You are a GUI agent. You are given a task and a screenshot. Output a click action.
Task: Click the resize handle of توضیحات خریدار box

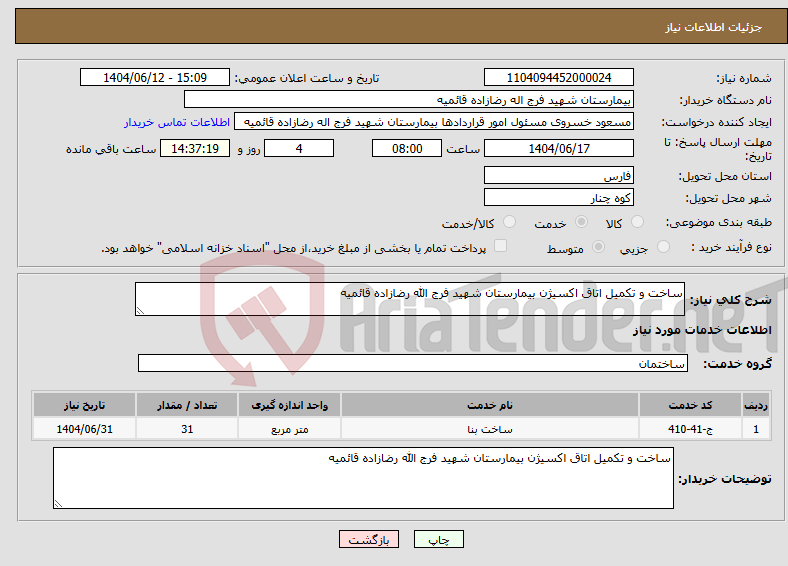58,504
